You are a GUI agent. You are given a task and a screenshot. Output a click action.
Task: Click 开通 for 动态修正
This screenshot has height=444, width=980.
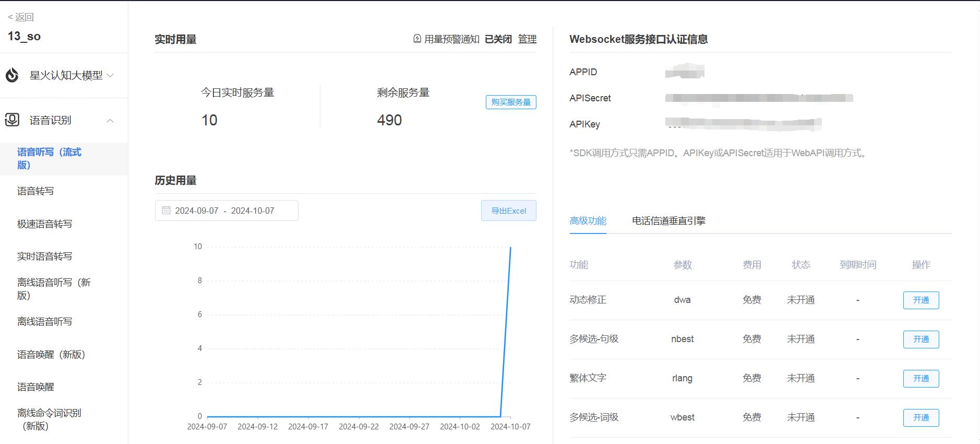coord(921,300)
